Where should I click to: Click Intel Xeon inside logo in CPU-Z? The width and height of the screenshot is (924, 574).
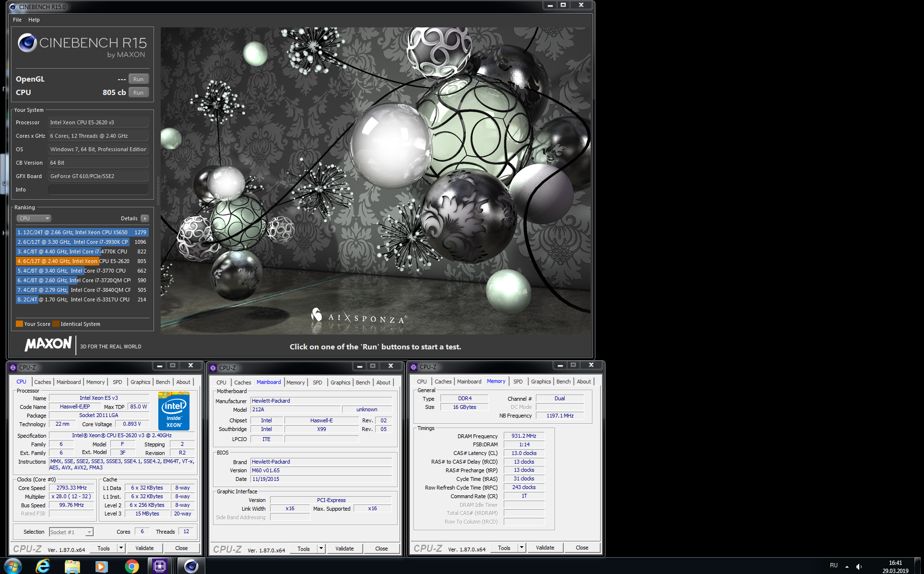(174, 411)
